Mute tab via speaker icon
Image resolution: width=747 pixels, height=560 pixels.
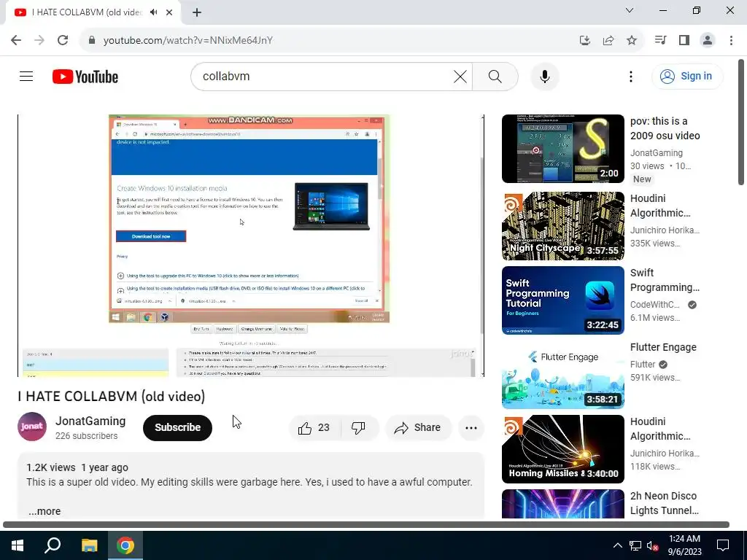click(x=153, y=12)
